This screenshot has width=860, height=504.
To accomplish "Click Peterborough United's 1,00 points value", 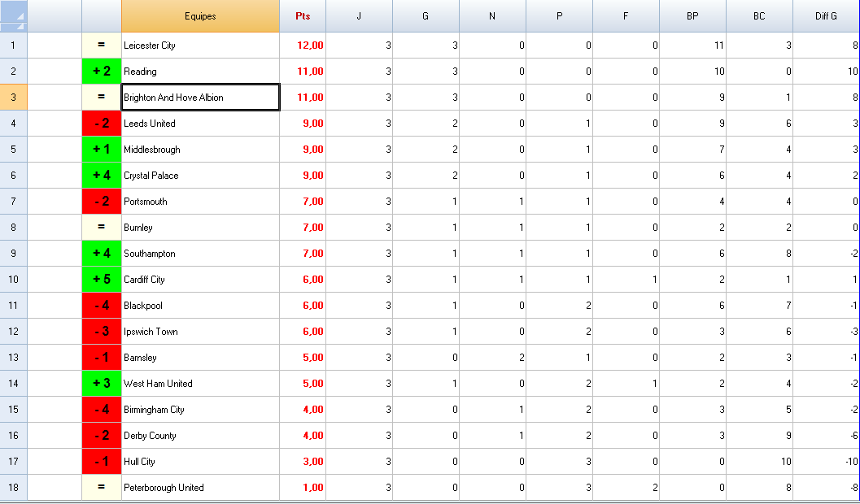I will [x=303, y=488].
